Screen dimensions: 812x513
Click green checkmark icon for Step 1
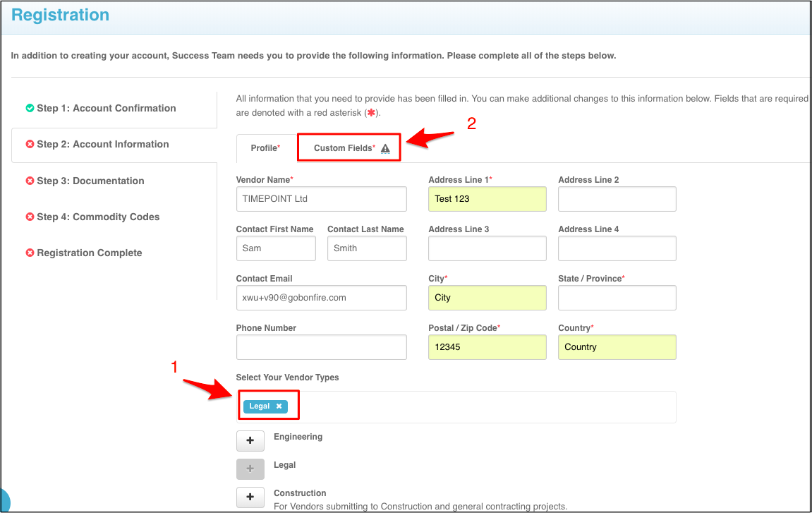[x=30, y=109]
